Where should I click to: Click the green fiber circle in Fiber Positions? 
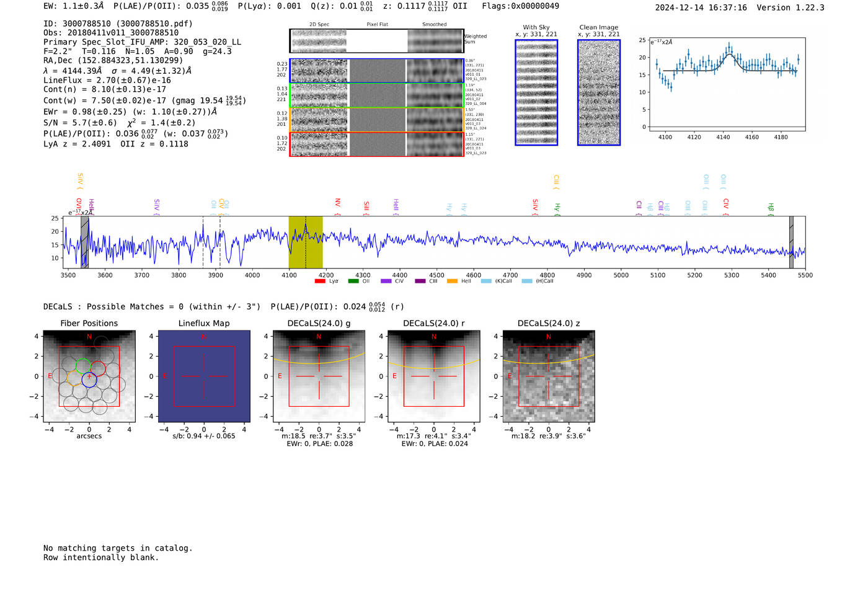click(82, 366)
